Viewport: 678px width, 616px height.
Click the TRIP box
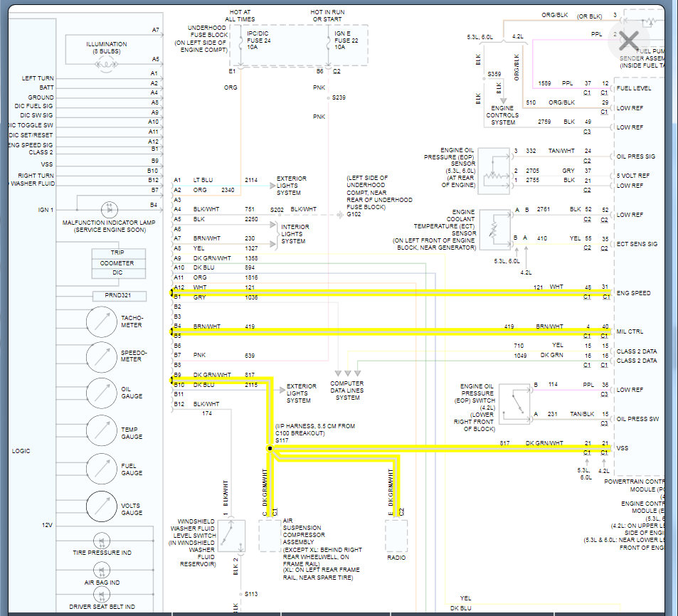[x=117, y=253]
